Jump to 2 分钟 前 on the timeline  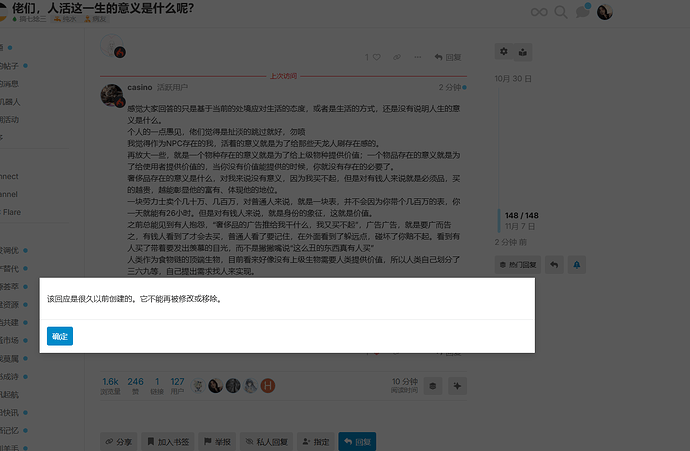point(510,242)
